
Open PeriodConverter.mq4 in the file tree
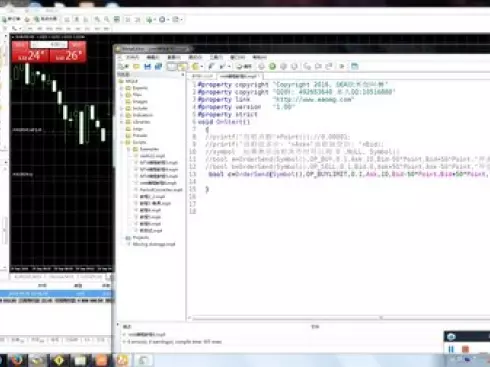pyautogui.click(x=161, y=190)
